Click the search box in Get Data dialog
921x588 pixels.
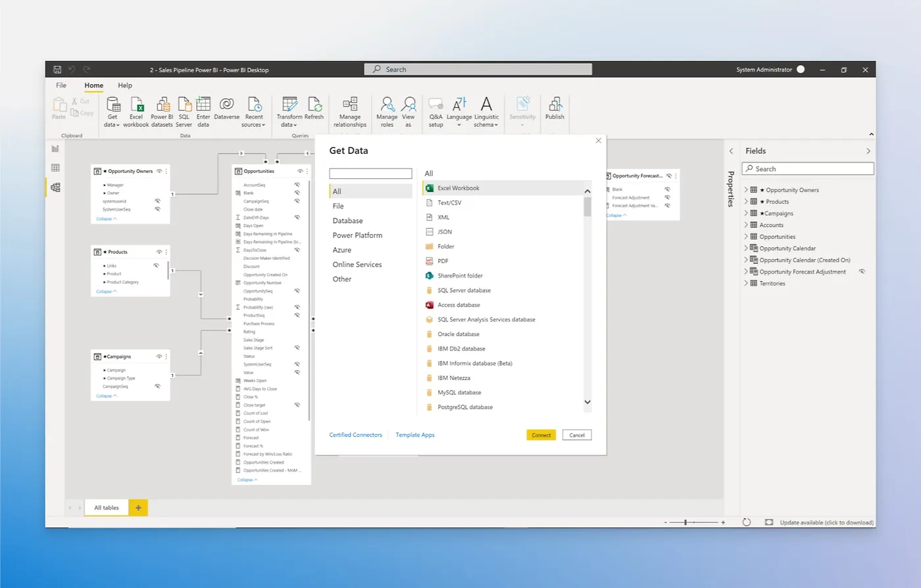[370, 173]
